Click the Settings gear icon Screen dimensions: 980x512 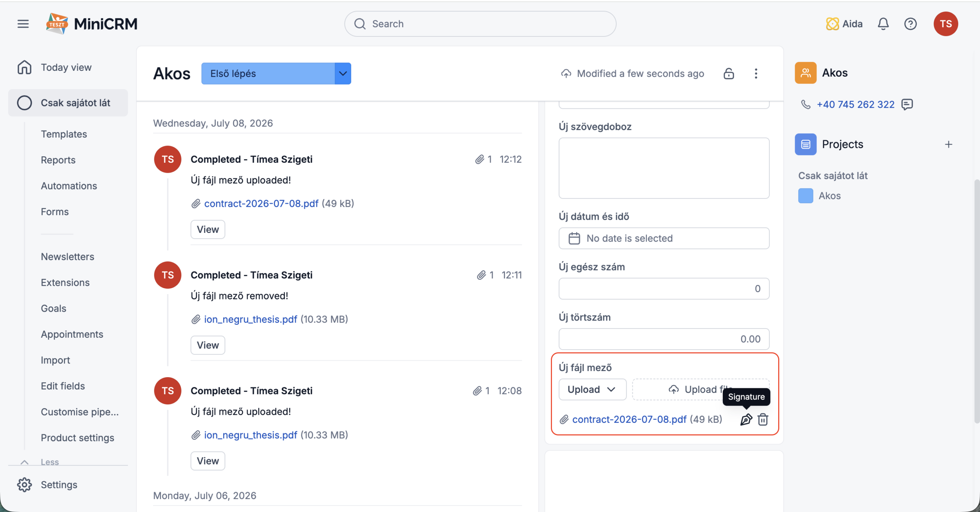(x=24, y=484)
